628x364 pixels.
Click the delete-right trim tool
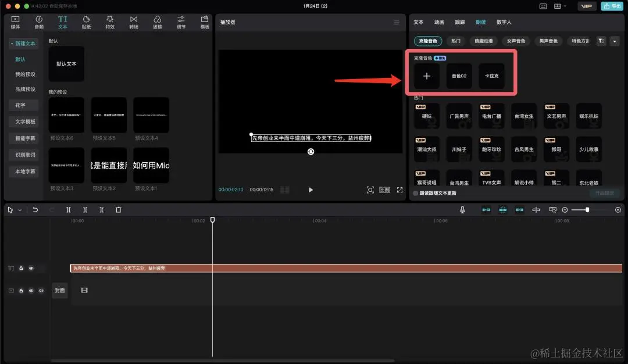tap(102, 210)
